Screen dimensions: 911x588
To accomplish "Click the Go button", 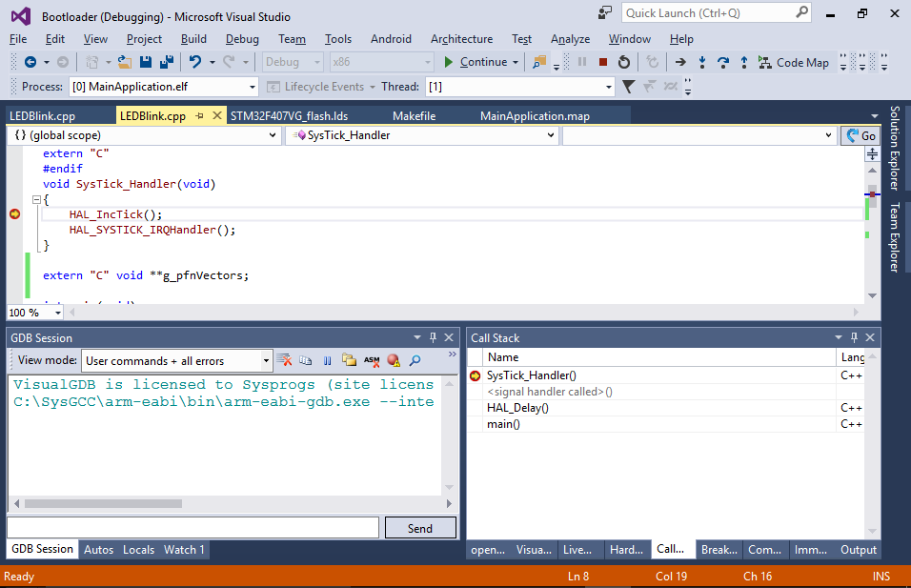I will (x=860, y=135).
